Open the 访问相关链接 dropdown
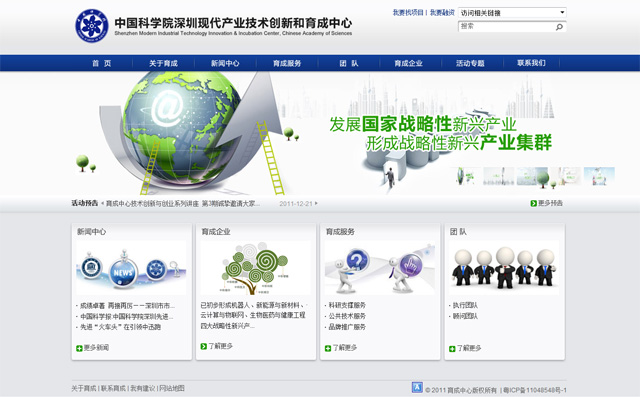Viewport: 640px width, 397px height. point(512,13)
